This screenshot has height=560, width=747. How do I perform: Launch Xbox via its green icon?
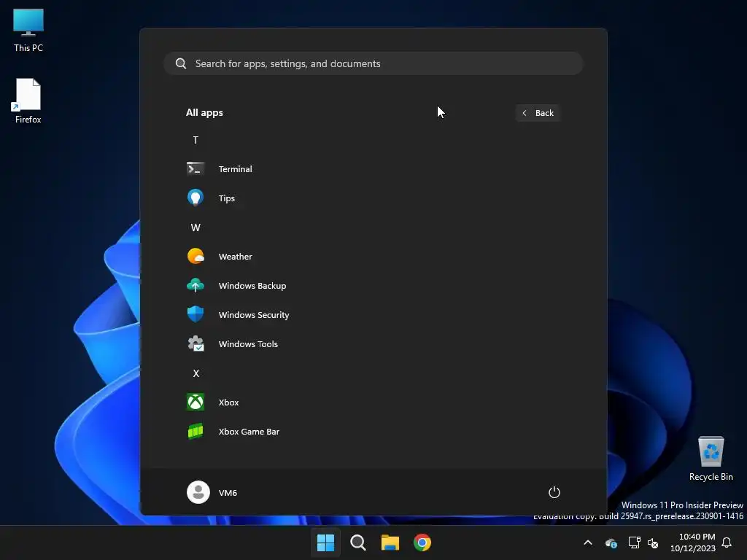(x=196, y=402)
